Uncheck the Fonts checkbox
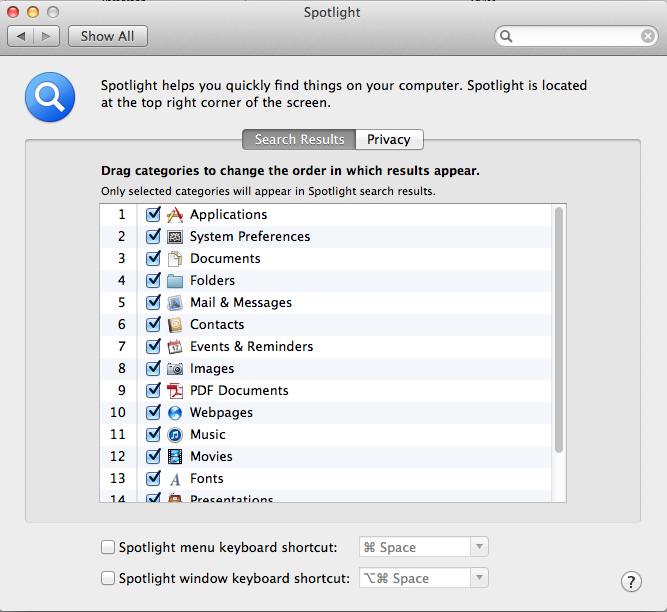This screenshot has width=667, height=612. [153, 478]
